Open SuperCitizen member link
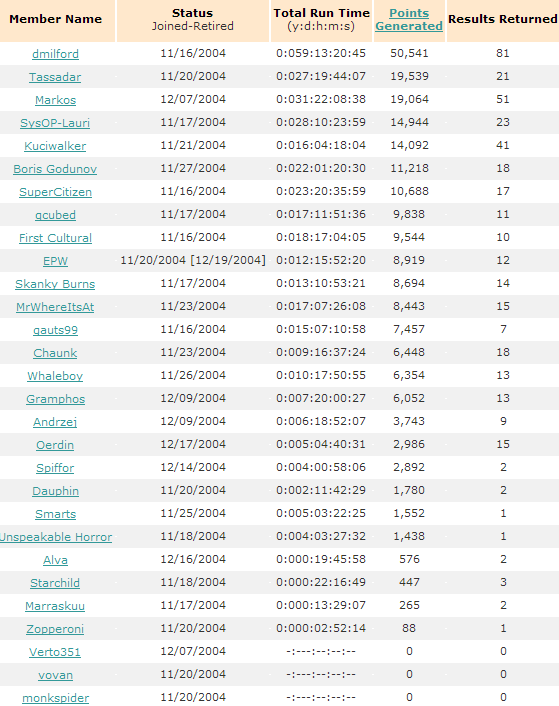Screen dimensions: 559x706 tap(55, 192)
